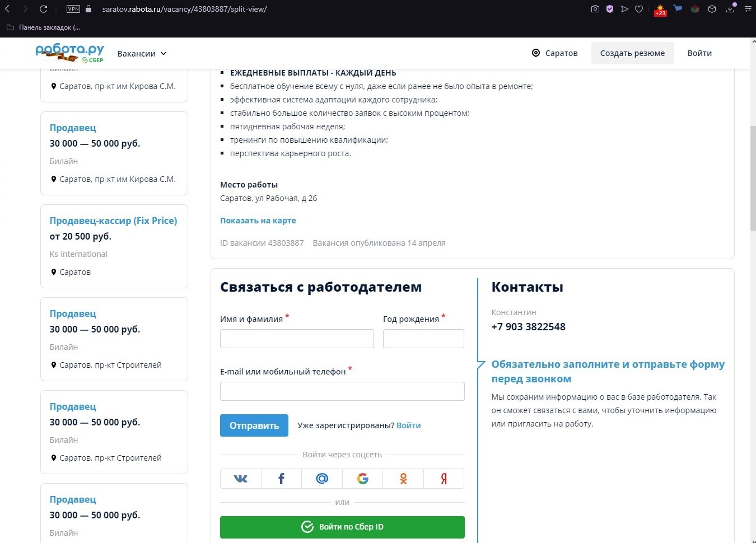Click the перспектива карьерного роста bullet
The height and width of the screenshot is (543, 756).
(291, 153)
